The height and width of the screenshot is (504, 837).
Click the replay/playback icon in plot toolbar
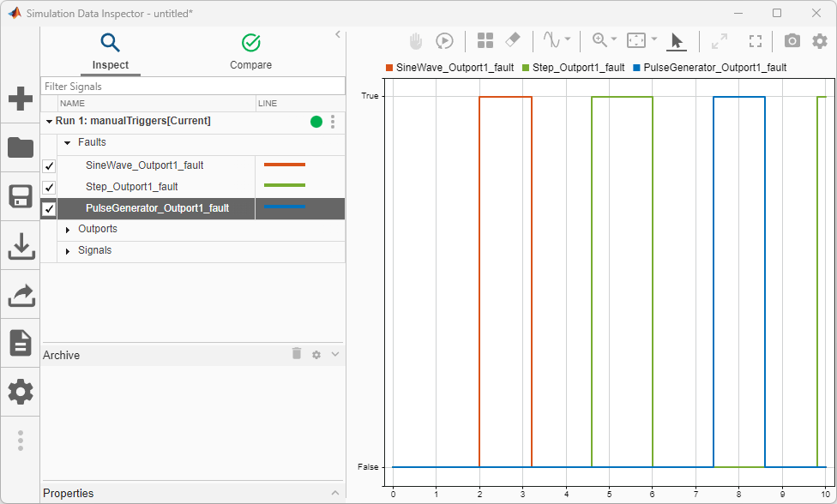(x=444, y=40)
